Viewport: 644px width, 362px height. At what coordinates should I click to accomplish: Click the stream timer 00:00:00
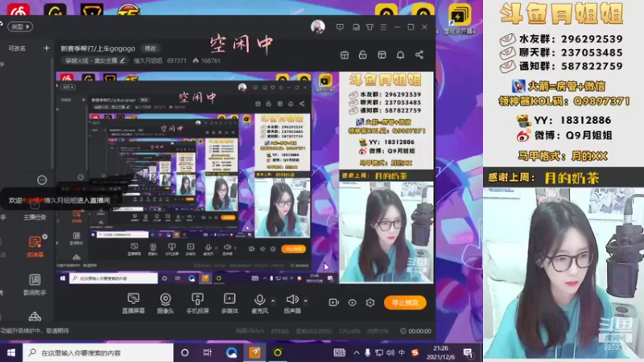415,331
